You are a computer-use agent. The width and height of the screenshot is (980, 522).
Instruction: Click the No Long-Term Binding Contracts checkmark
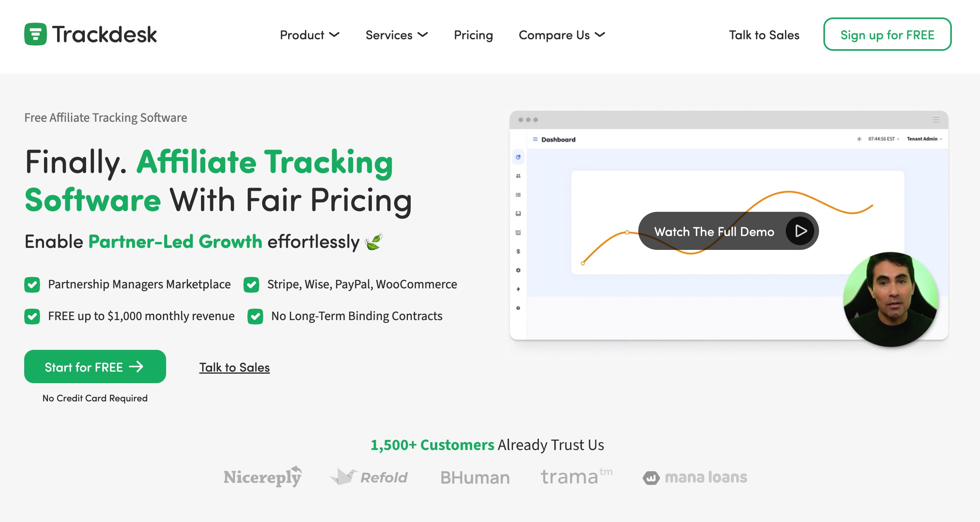[x=255, y=316]
